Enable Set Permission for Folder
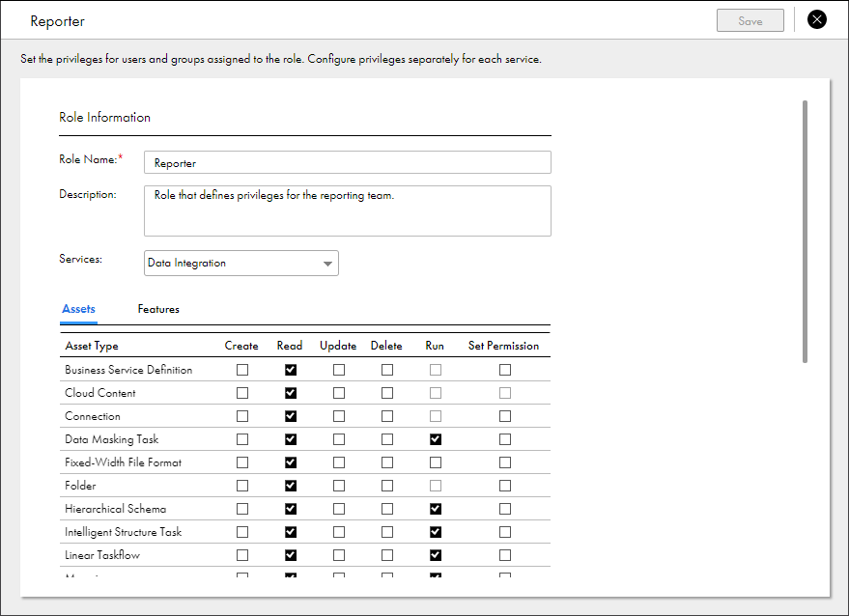 505,486
